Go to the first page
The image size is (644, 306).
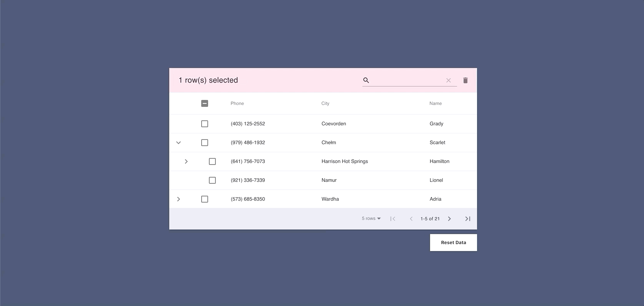point(393,219)
